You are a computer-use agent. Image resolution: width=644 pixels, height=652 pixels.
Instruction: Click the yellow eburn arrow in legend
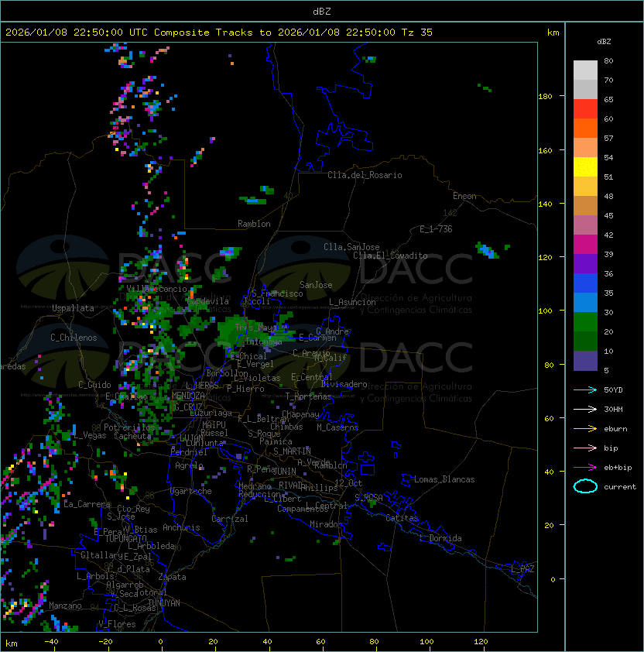585,428
